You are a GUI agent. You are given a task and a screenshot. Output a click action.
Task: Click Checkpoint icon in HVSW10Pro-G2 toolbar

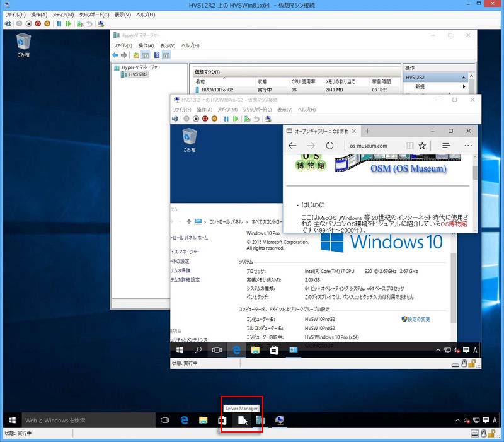247,119
